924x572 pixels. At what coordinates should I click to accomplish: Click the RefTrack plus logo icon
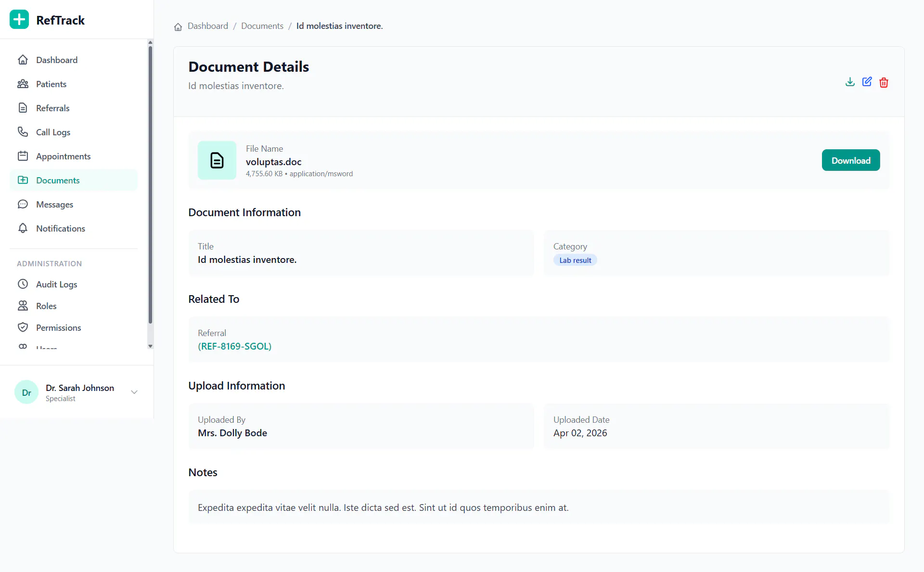(19, 20)
